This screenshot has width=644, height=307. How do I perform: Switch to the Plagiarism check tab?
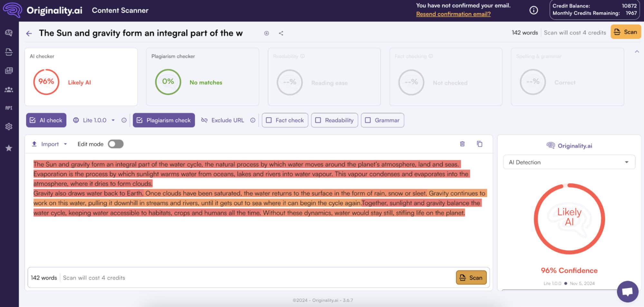(x=164, y=120)
